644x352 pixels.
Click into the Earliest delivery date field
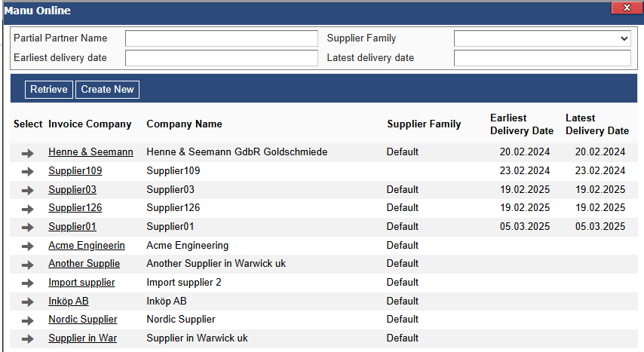click(x=222, y=58)
